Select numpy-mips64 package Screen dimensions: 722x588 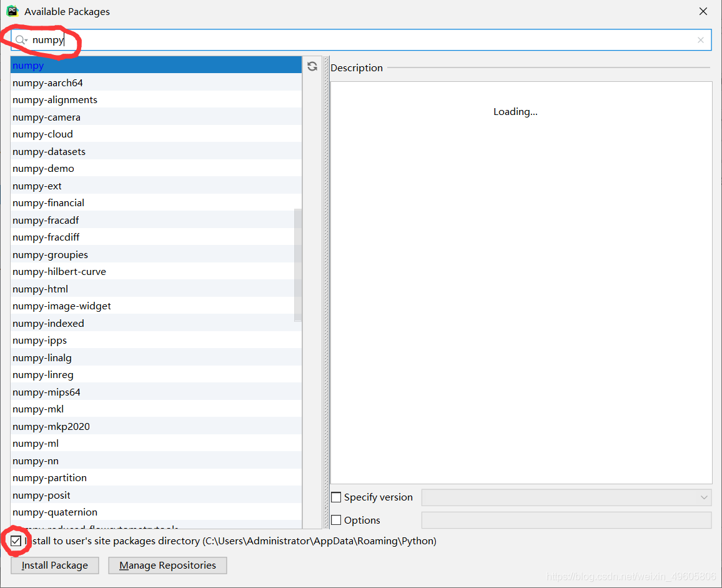coord(156,392)
